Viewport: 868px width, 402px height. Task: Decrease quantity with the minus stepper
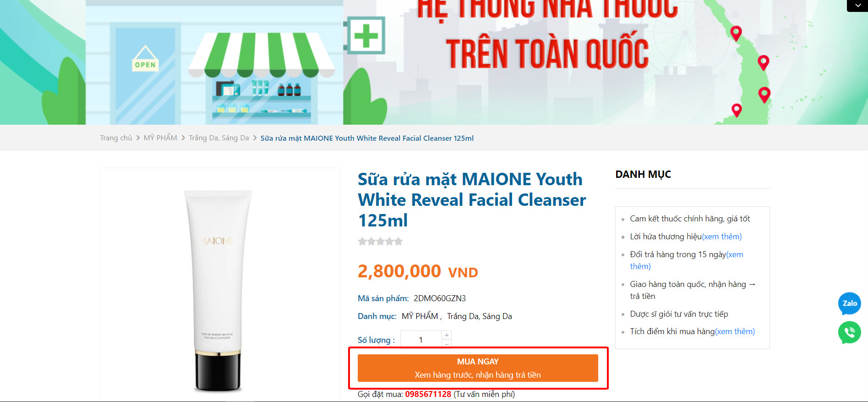(x=447, y=343)
